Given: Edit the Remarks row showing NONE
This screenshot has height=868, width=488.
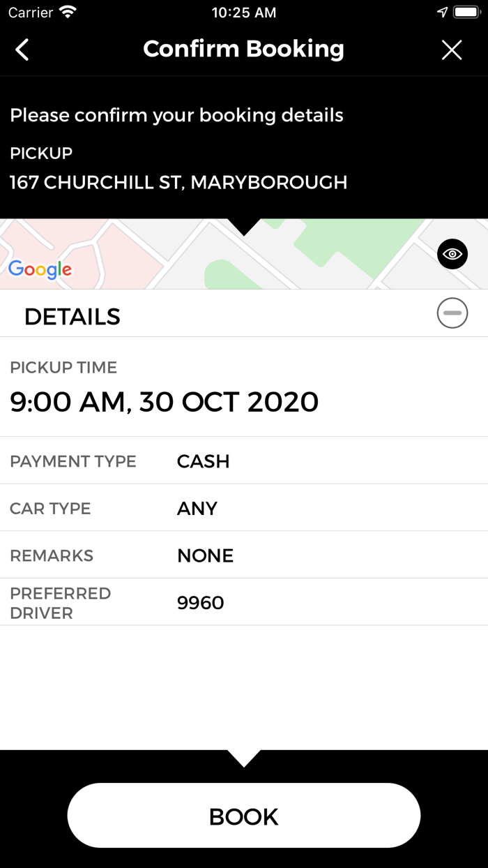Looking at the screenshot, I should click(x=244, y=555).
